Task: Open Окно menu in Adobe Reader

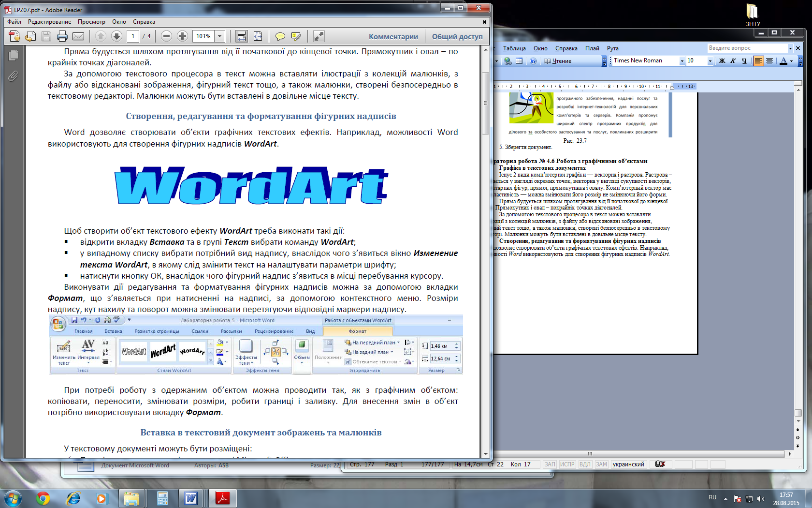Action: [119, 22]
